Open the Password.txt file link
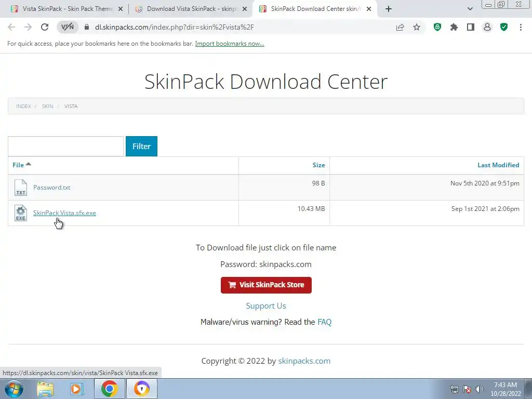532x399 pixels. tap(51, 187)
